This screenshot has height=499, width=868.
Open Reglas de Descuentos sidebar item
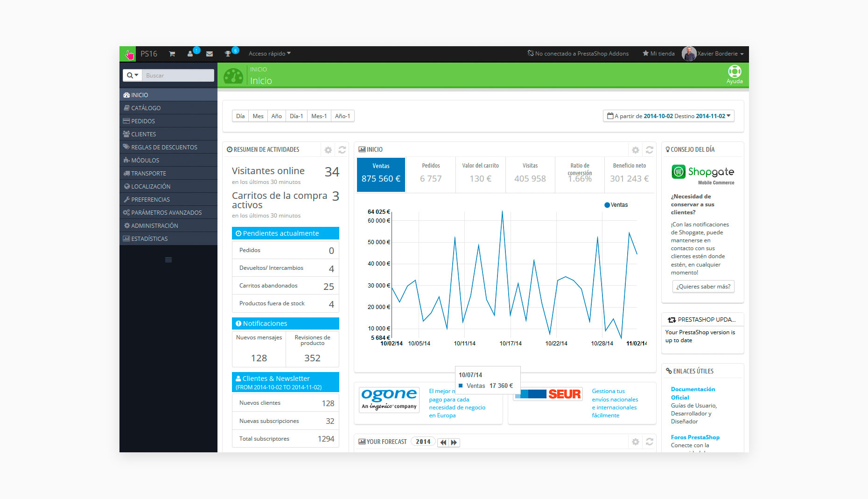pyautogui.click(x=168, y=147)
